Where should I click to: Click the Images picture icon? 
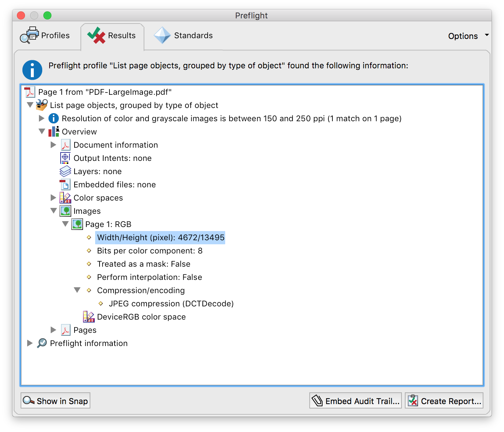point(65,211)
